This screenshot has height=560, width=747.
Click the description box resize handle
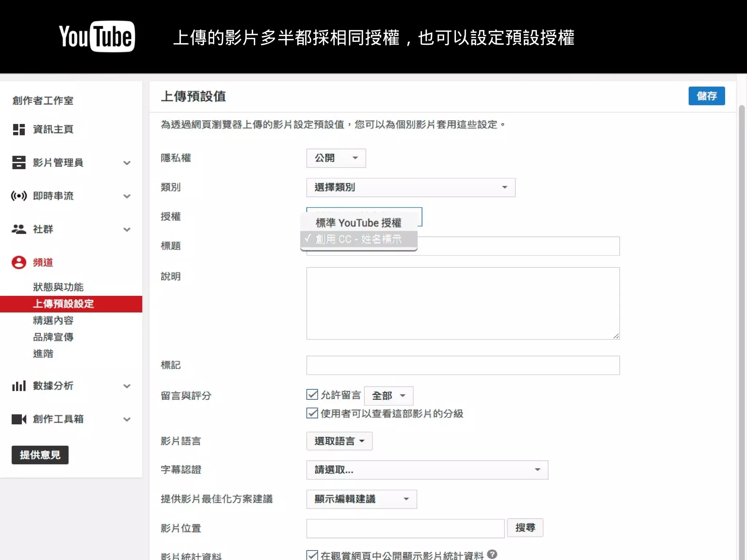pyautogui.click(x=616, y=336)
